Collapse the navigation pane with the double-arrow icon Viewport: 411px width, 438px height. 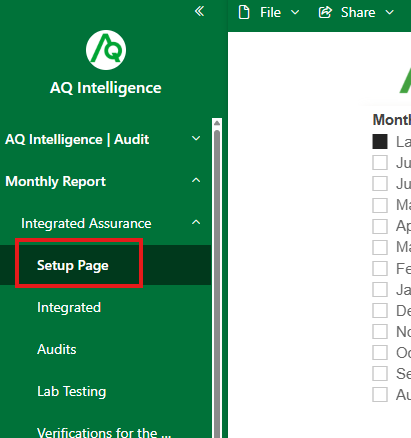click(x=199, y=11)
